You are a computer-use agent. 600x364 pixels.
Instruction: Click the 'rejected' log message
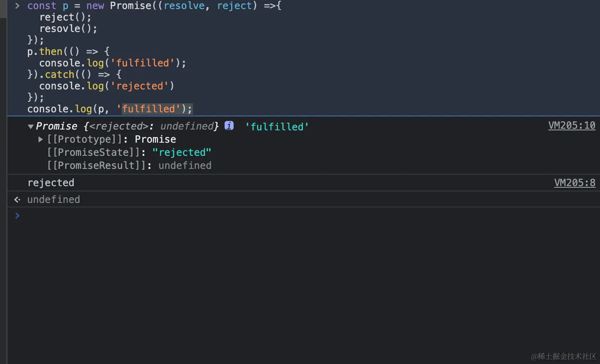[x=51, y=183]
